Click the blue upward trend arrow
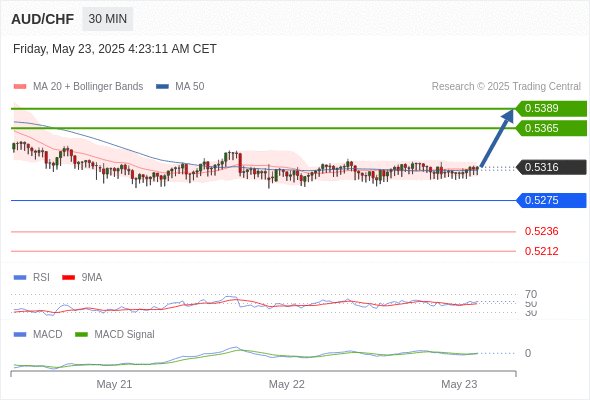 click(x=497, y=138)
